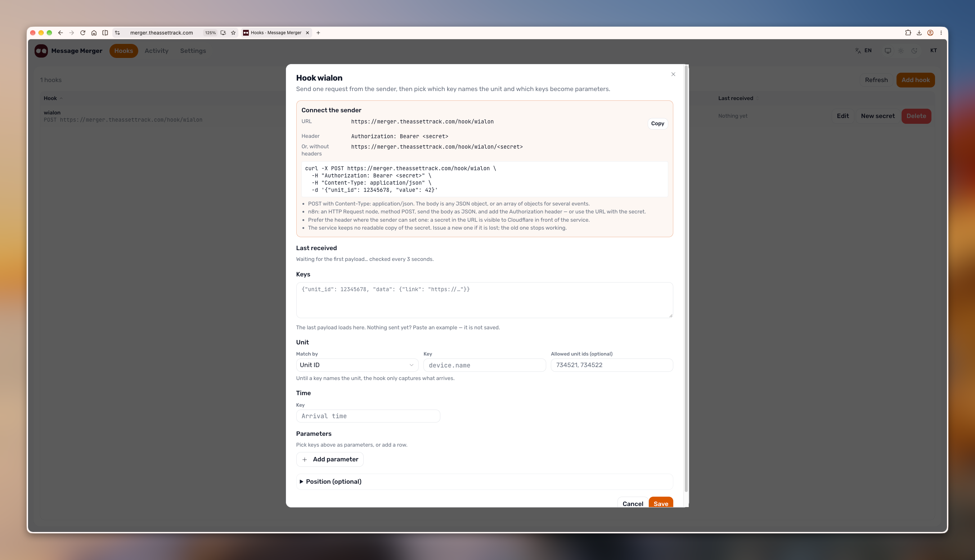This screenshot has height=560, width=975.
Task: Go to the Activity tab
Action: (156, 51)
